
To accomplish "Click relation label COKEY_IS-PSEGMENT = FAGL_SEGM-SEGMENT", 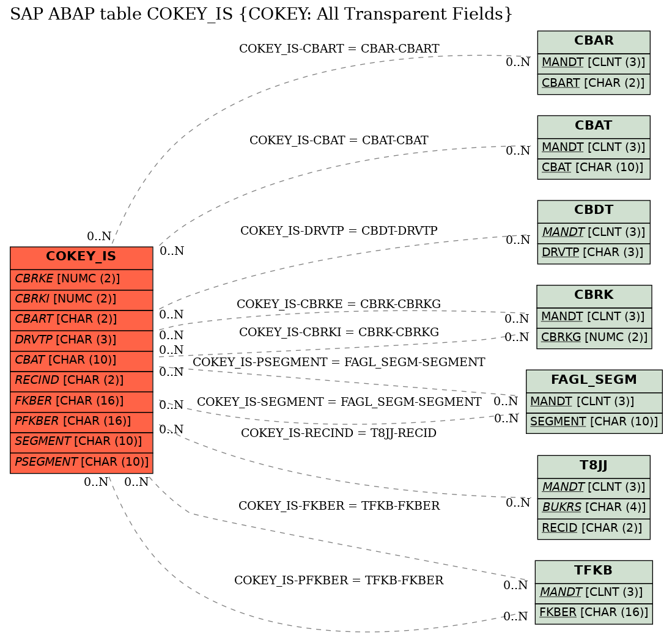I will 339,362.
